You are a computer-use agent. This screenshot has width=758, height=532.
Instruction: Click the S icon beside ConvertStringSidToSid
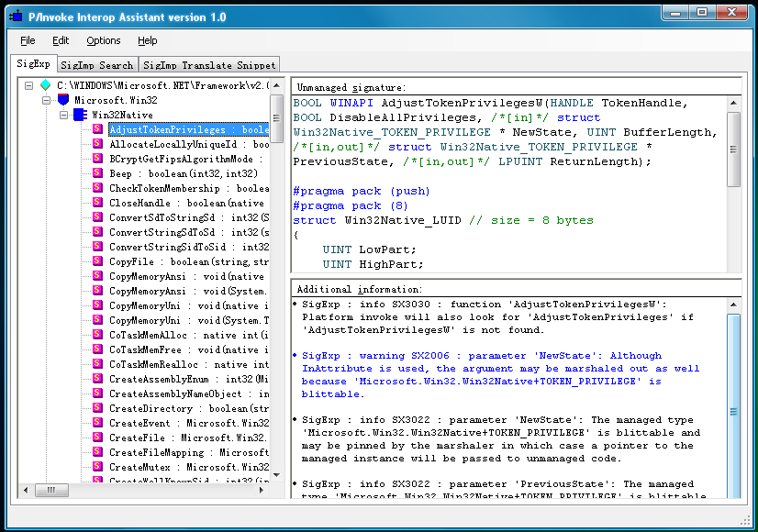(97, 247)
